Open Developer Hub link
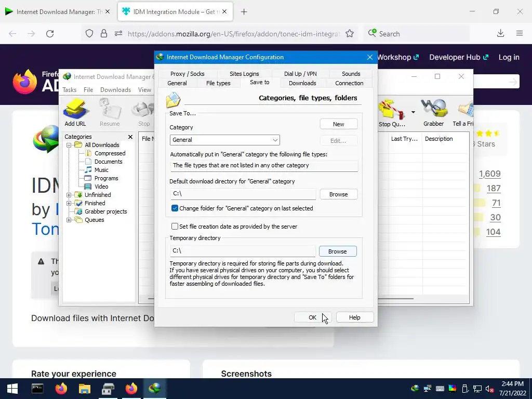 [459, 57]
